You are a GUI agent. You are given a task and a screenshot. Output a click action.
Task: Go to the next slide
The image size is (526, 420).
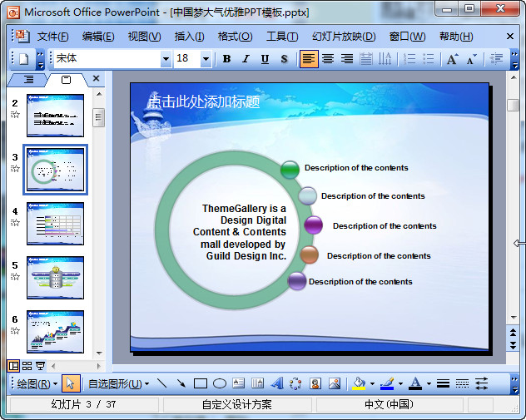[x=514, y=345]
